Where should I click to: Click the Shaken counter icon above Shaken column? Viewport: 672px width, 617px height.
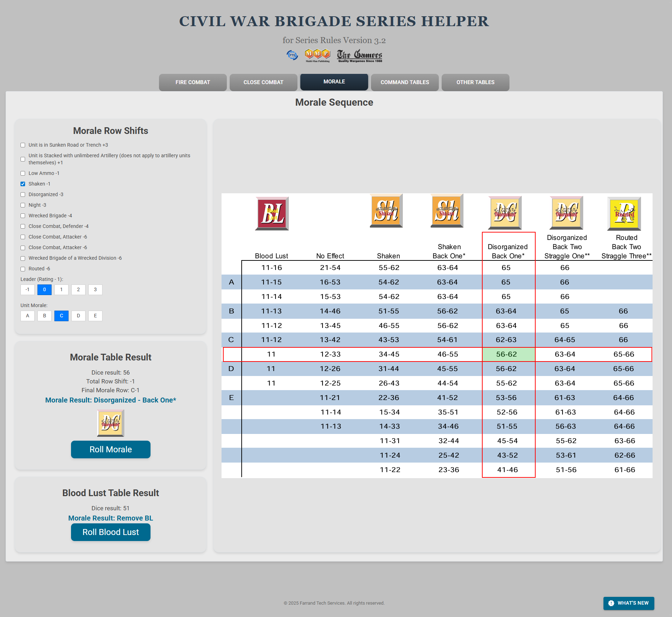point(386,211)
